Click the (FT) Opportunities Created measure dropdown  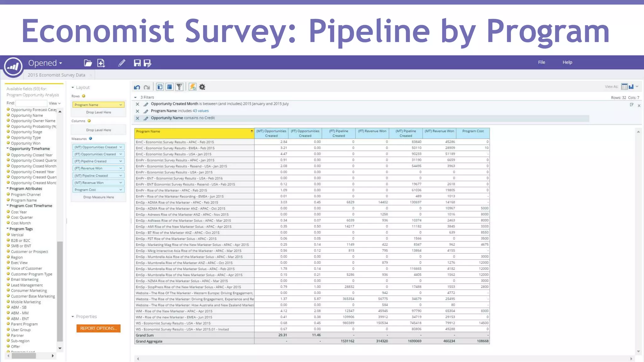(121, 154)
